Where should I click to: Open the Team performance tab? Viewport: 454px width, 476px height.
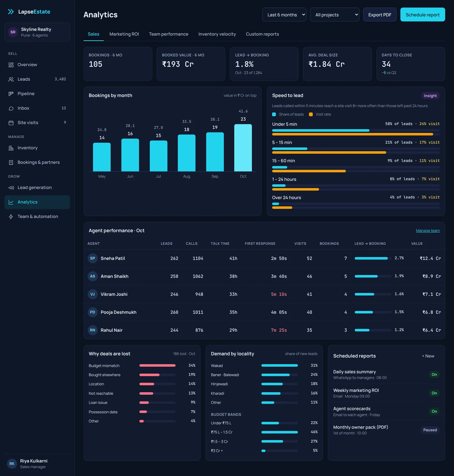click(169, 34)
